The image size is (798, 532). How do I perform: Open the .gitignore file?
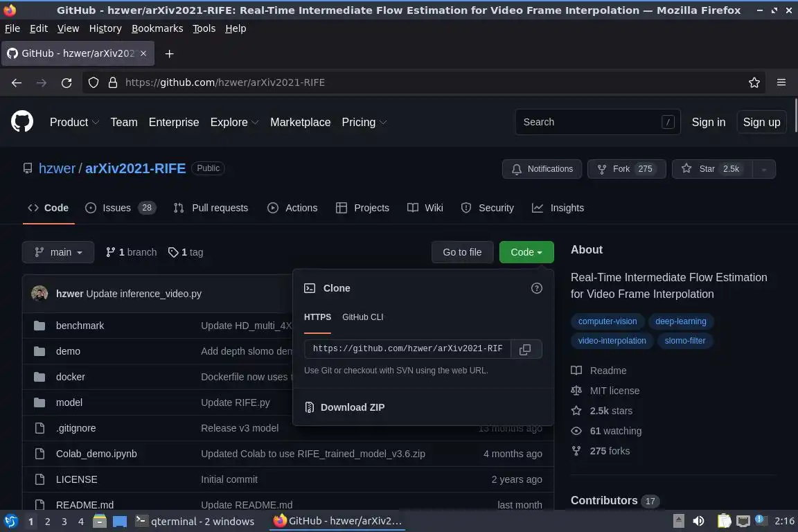(x=76, y=428)
